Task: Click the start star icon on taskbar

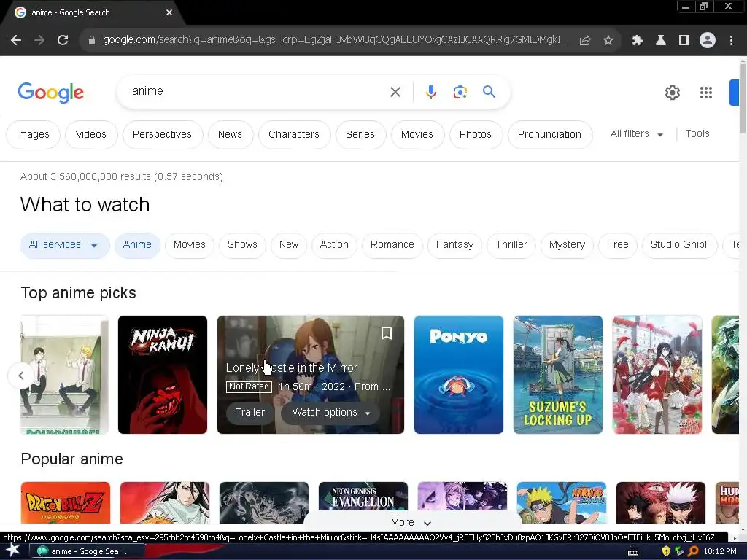Action: pyautogui.click(x=13, y=551)
